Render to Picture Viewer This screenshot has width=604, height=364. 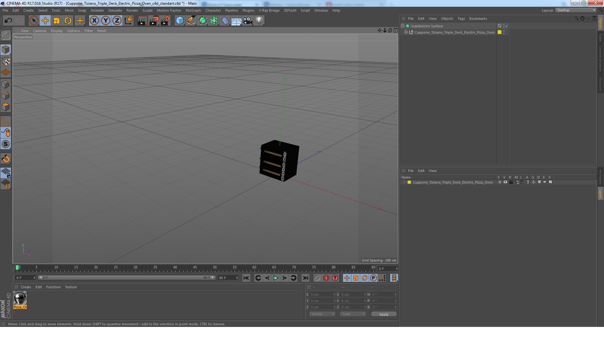154,21
